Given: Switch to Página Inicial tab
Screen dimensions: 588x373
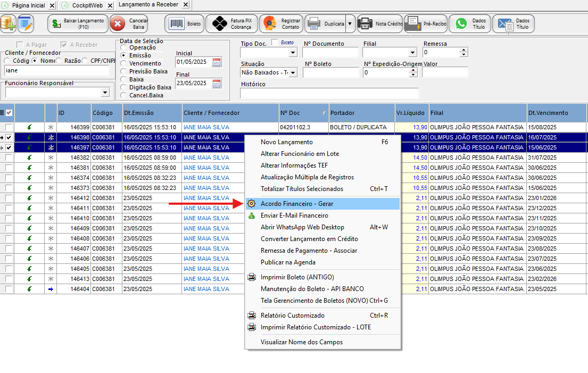Looking at the screenshot, I should pos(29,6).
